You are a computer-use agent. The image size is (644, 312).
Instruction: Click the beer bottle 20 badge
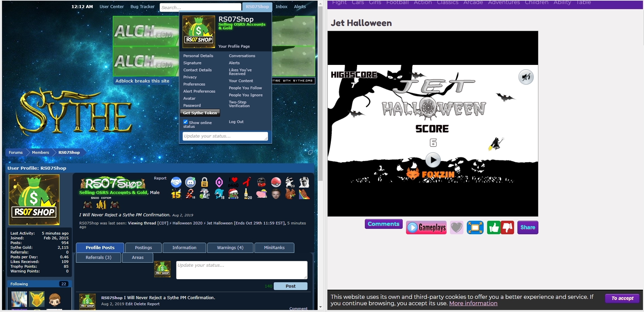(247, 194)
